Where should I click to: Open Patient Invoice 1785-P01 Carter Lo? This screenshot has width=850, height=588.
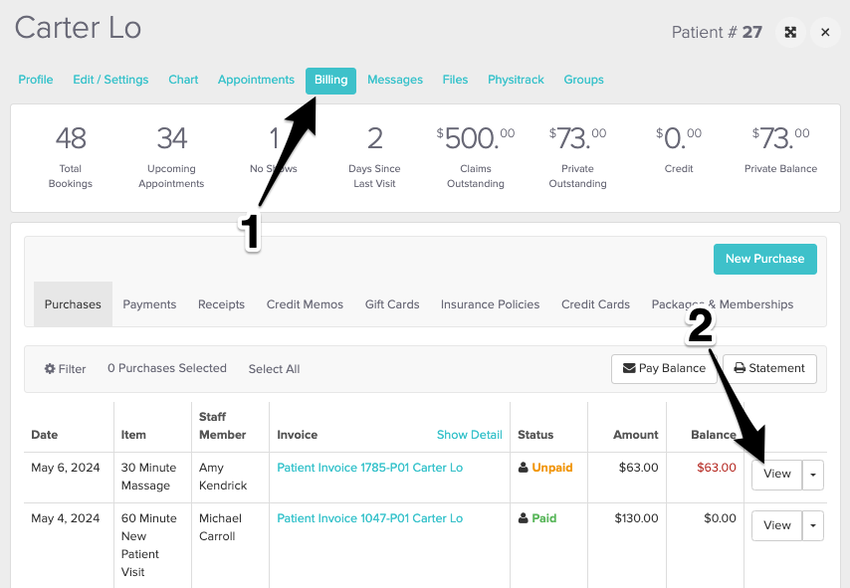tap(370, 468)
